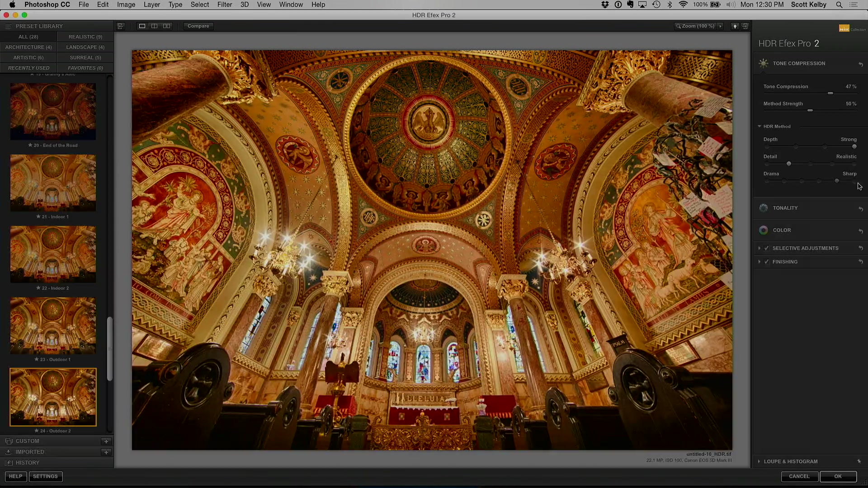
Task: Toggle the Selective Adjustments checkbox
Action: [767, 248]
